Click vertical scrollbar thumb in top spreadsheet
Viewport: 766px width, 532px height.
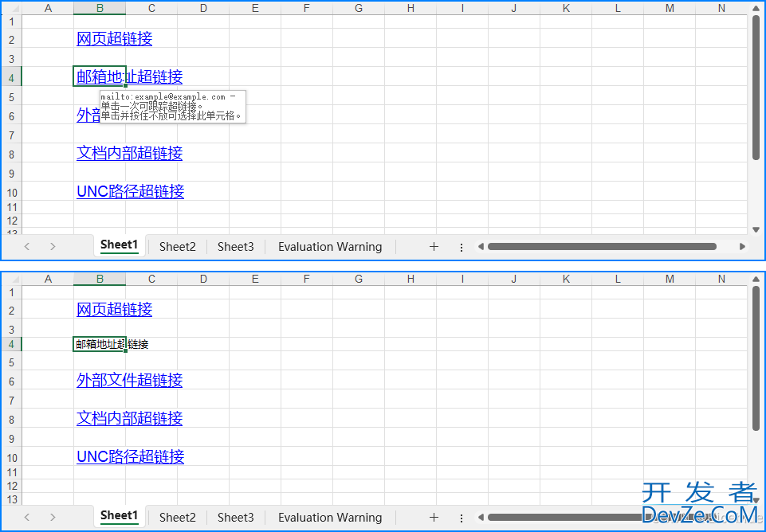pyautogui.click(x=756, y=88)
